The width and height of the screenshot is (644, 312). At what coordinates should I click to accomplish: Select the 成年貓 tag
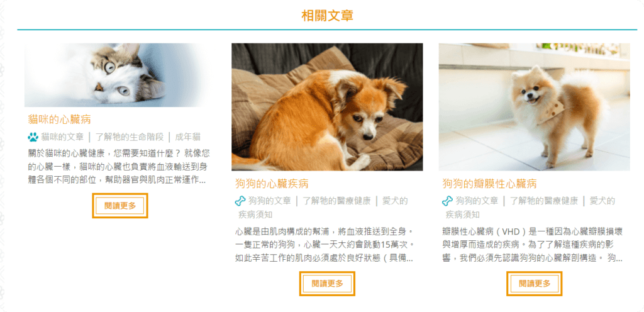pos(188,137)
